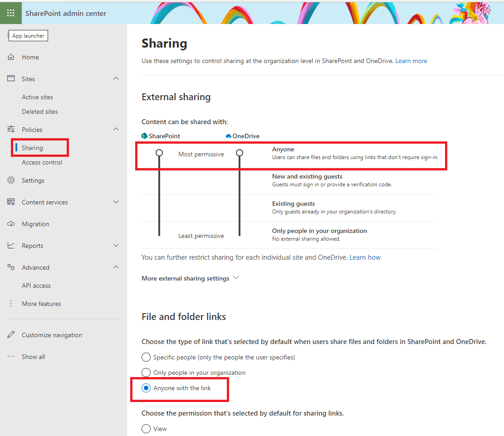Click the Migration cloud icon
504x436 pixels.
[x=11, y=224]
